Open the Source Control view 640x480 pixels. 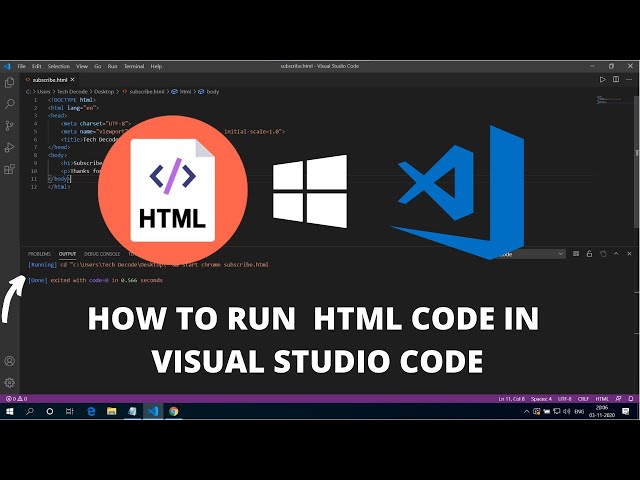(9, 126)
